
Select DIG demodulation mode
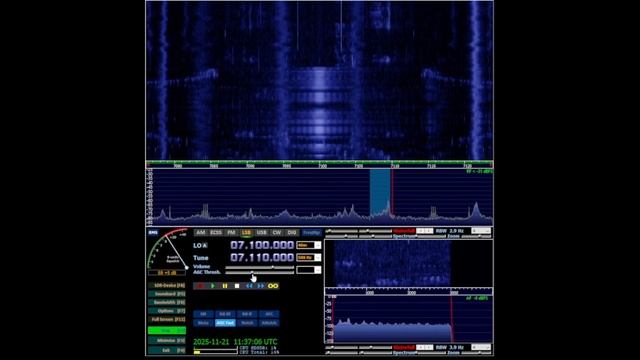click(292, 232)
